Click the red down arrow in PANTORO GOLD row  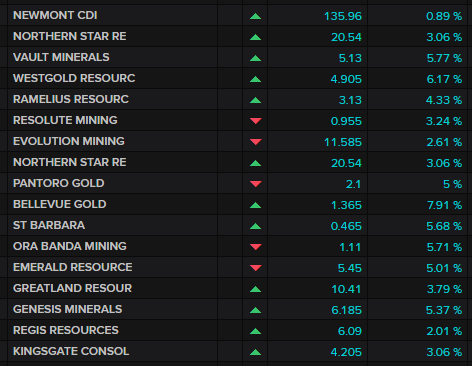[x=255, y=184]
